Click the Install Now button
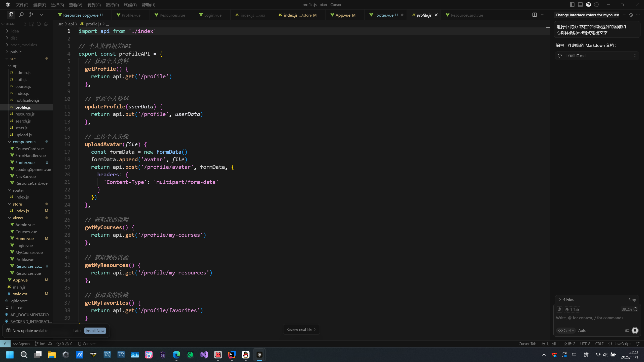The width and height of the screenshot is (644, 362). tap(95, 331)
